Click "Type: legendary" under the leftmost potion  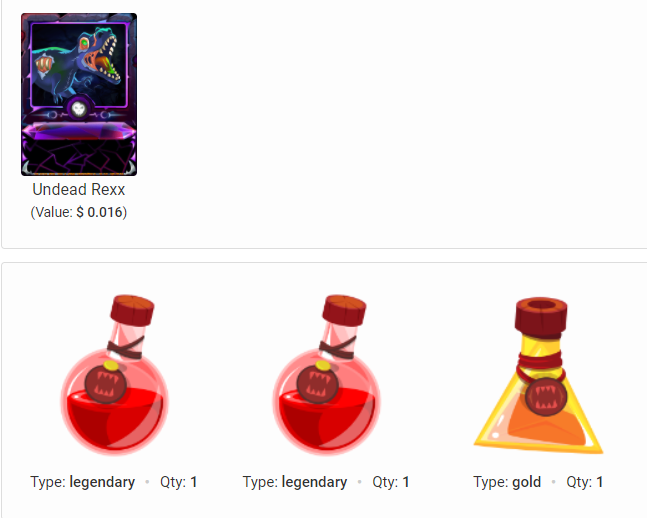point(83,482)
